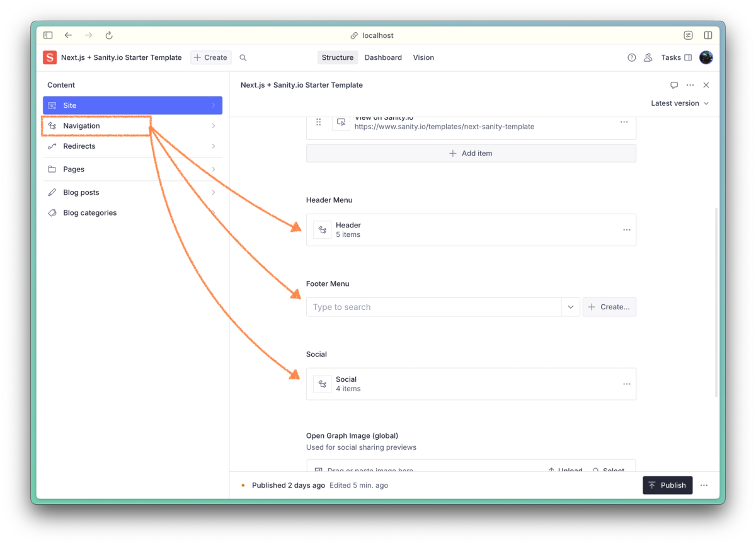Reload the localhost page
Screen dimensions: 756x545
click(x=109, y=35)
